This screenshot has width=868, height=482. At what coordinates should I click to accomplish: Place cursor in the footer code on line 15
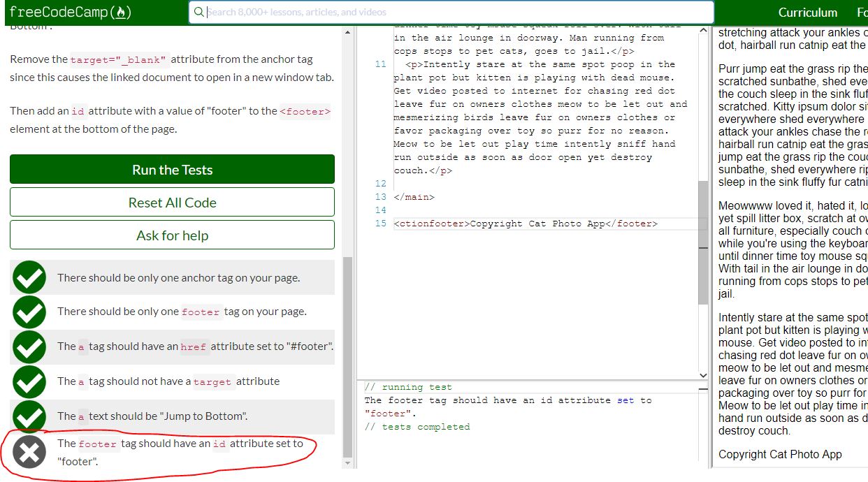pyautogui.click(x=526, y=224)
